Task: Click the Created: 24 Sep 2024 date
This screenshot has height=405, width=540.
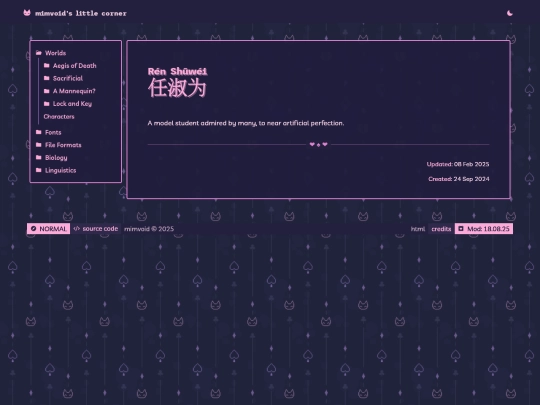Action: click(459, 179)
